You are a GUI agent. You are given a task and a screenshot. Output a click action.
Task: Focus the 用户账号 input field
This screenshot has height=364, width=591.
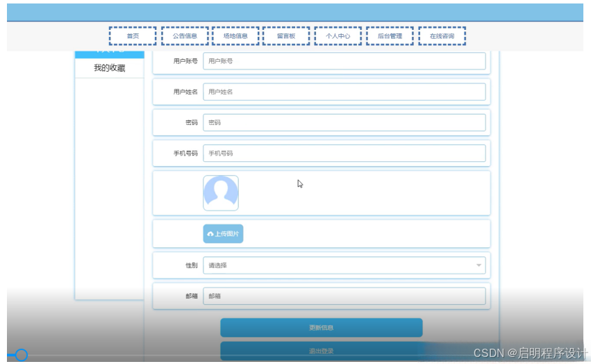coord(344,61)
